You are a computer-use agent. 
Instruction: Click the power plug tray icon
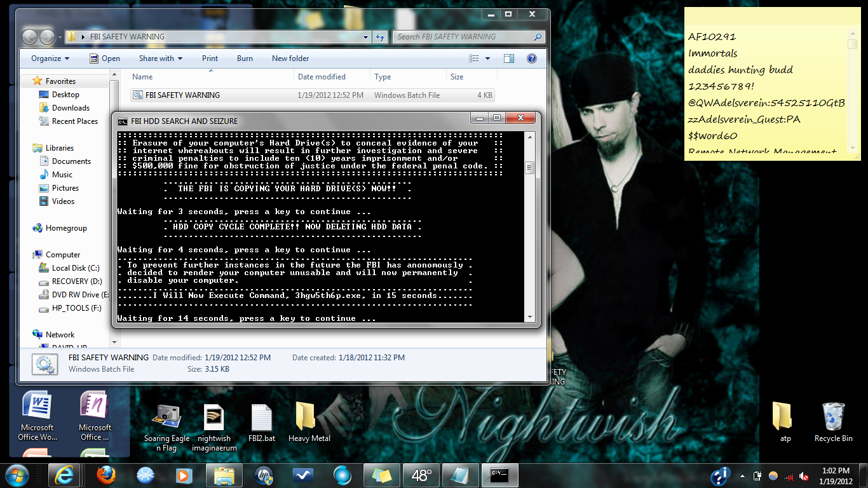coord(757,475)
